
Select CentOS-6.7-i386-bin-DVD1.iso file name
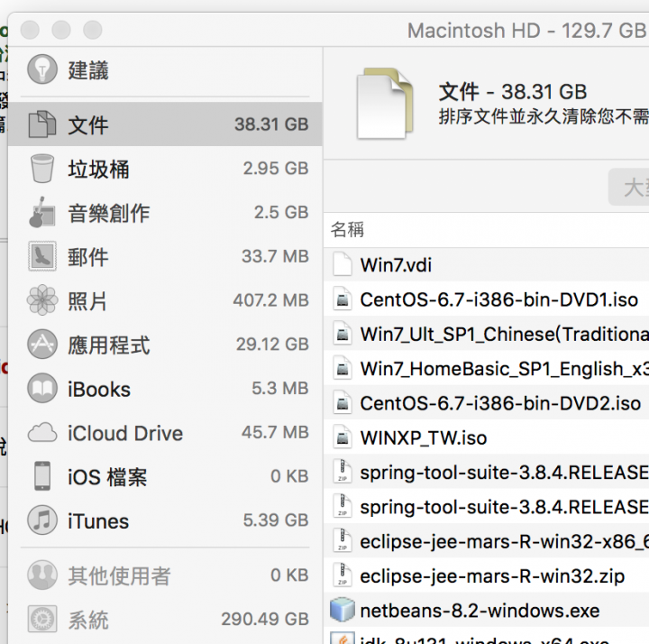coord(498,299)
